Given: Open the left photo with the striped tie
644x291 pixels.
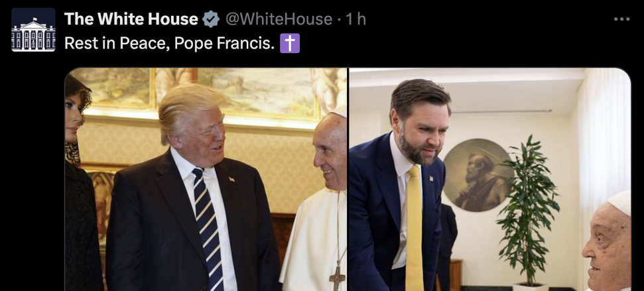Looking at the screenshot, I should [x=206, y=180].
